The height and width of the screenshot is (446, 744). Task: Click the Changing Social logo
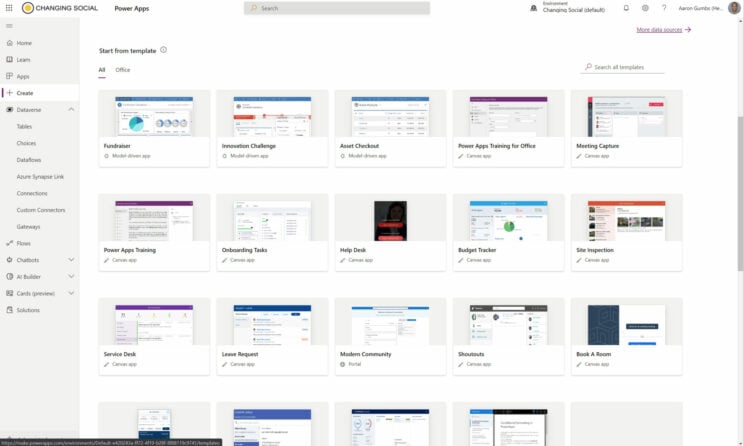60,8
